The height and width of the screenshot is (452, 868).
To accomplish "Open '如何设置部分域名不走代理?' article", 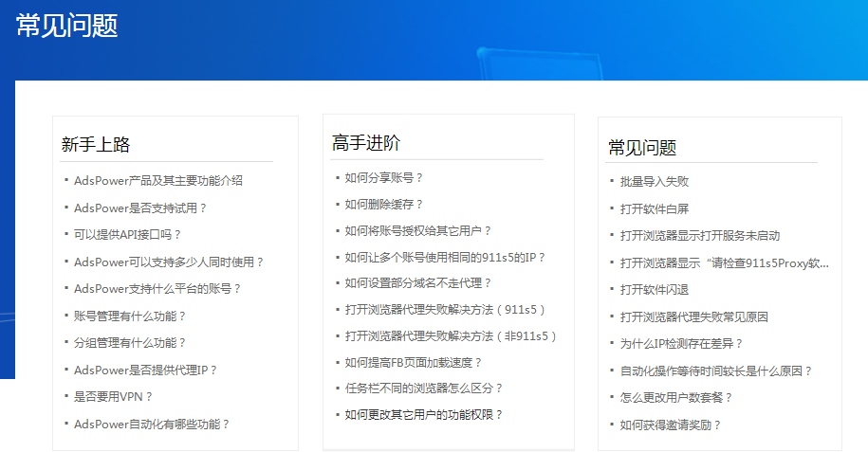I will (418, 283).
